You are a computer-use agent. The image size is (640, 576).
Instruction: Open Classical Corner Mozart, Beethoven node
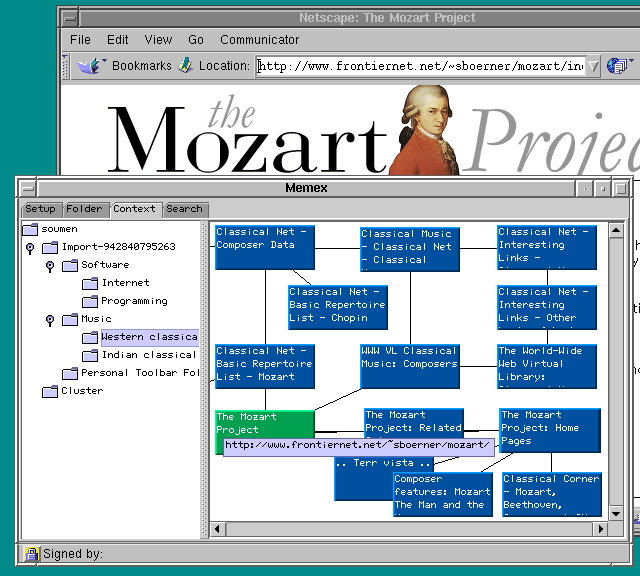(x=552, y=494)
